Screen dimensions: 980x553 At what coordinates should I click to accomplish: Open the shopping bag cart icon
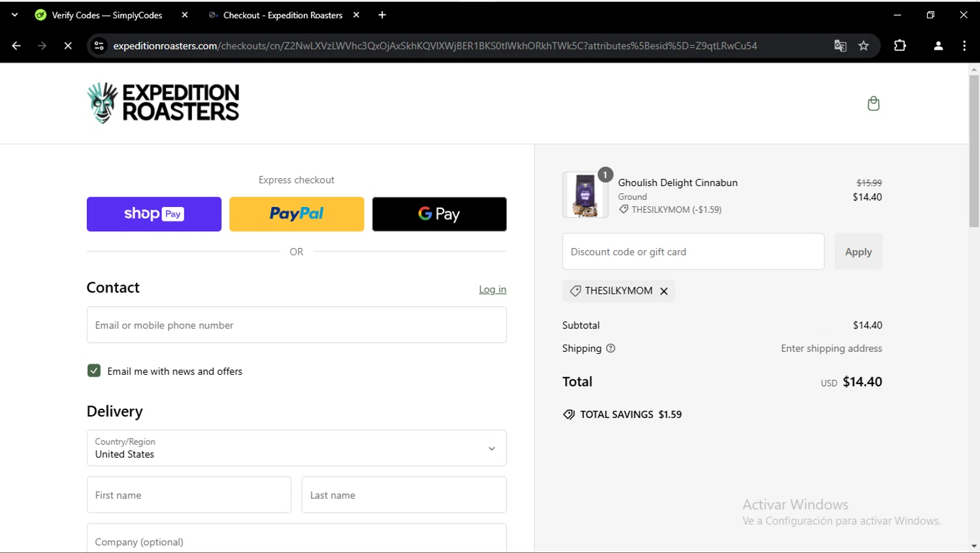(874, 103)
